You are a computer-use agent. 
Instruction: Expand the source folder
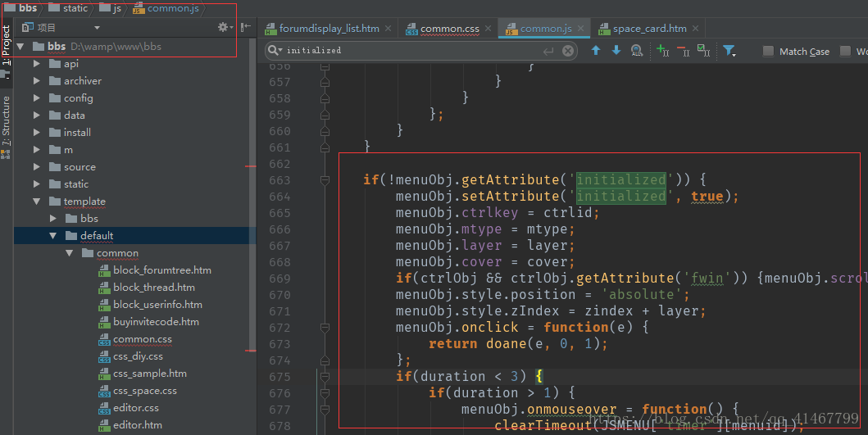(x=37, y=166)
